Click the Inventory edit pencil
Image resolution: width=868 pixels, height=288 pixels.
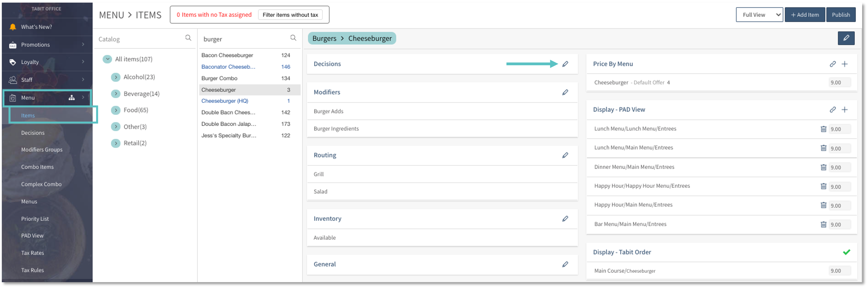pos(565,219)
